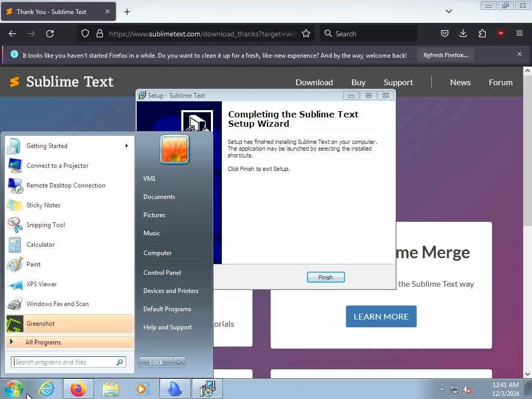View site security padlock info
This screenshot has width=532, height=399.
(x=99, y=34)
